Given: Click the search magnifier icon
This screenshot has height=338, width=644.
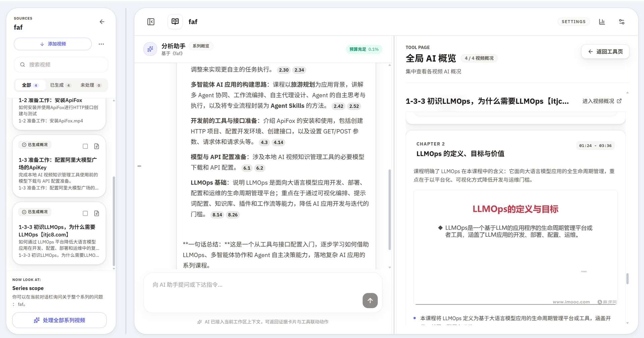Looking at the screenshot, I should [22, 65].
